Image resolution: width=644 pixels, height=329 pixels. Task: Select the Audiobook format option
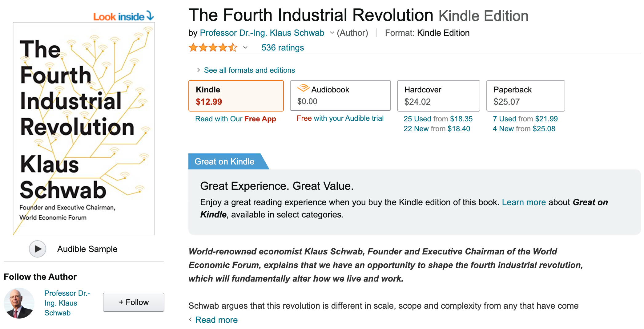click(x=340, y=96)
